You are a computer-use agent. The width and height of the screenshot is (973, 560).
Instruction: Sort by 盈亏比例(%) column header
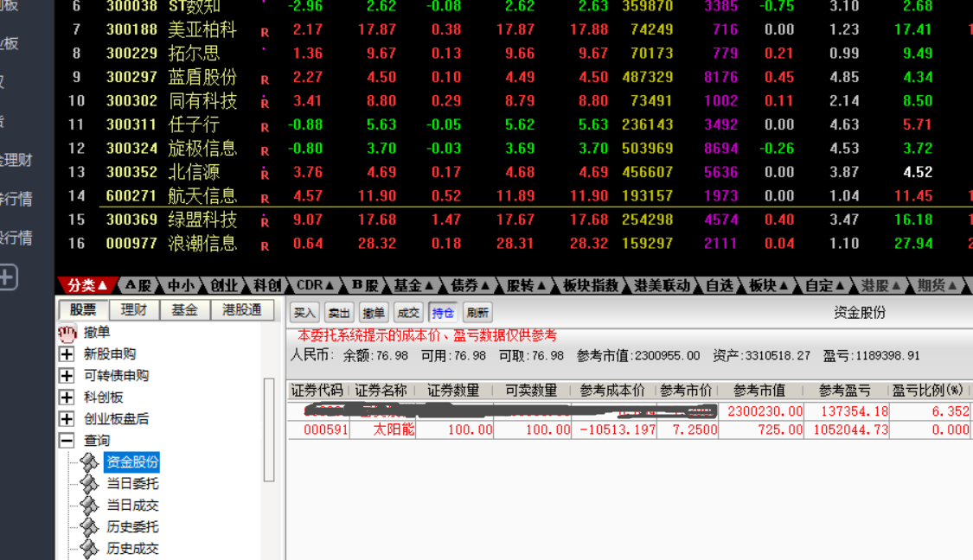coord(928,390)
